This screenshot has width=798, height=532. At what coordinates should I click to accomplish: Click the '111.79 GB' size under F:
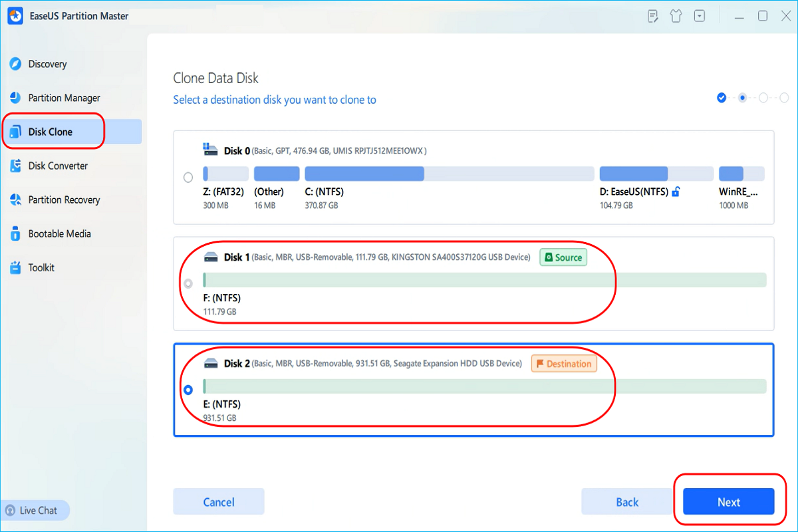point(219,311)
